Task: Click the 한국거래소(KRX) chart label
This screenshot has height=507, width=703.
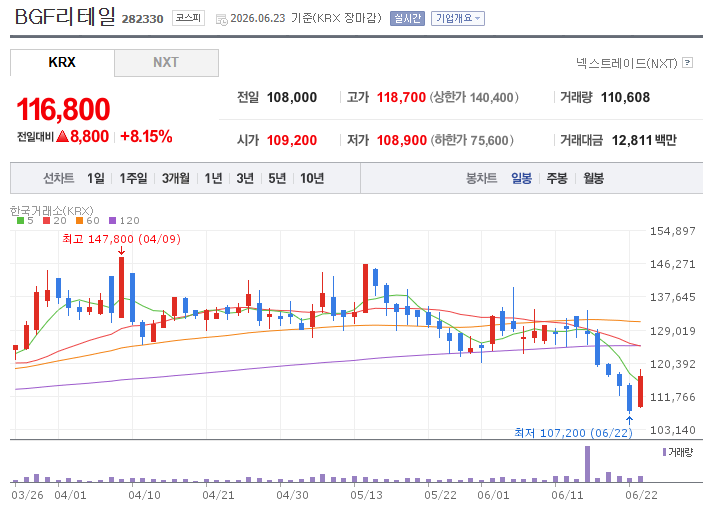Action: coord(52,210)
